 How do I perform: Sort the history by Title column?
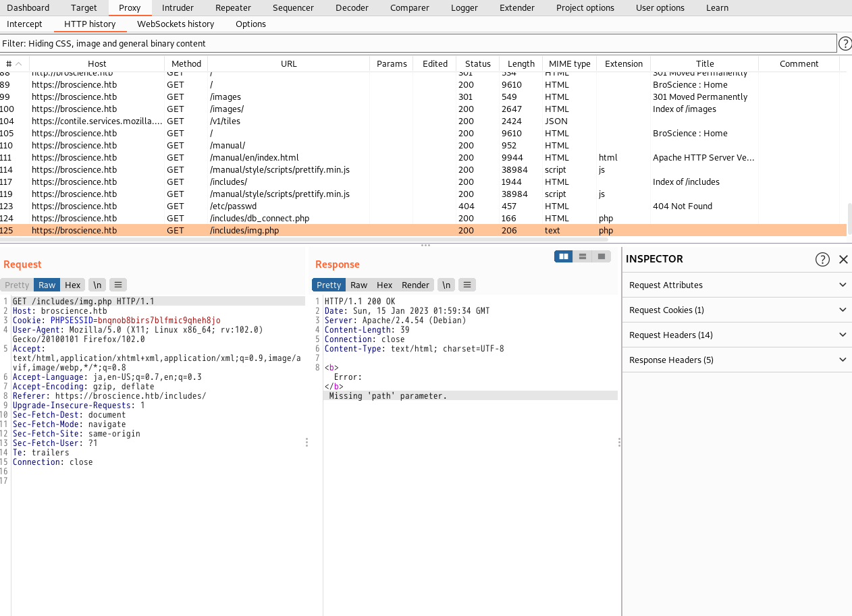704,63
